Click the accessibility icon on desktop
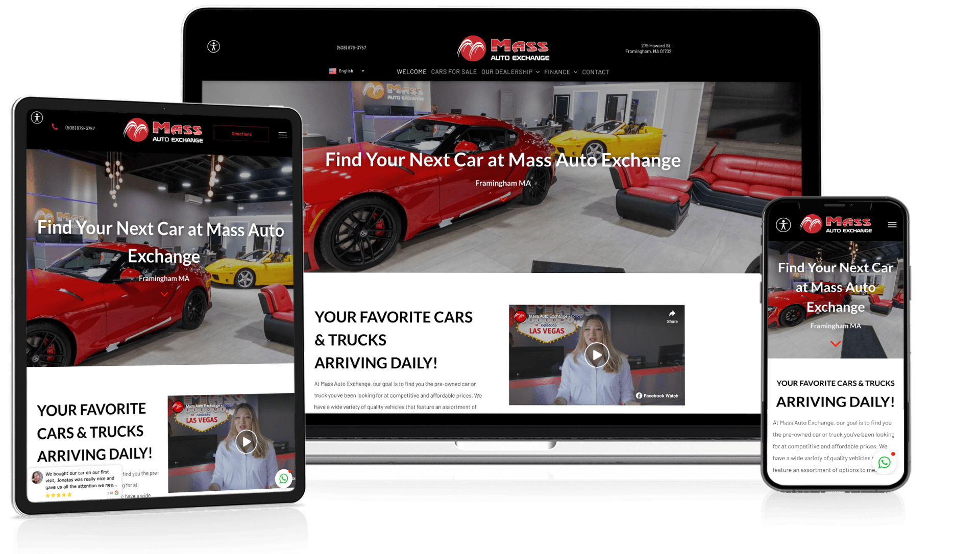The height and width of the screenshot is (554, 980). click(214, 47)
